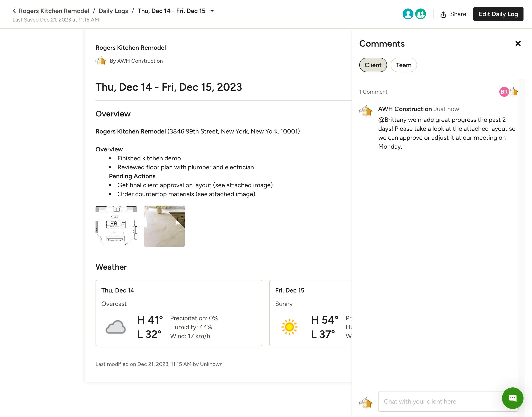
Task: Click the teal single-person client avatar icon
Action: tap(408, 14)
